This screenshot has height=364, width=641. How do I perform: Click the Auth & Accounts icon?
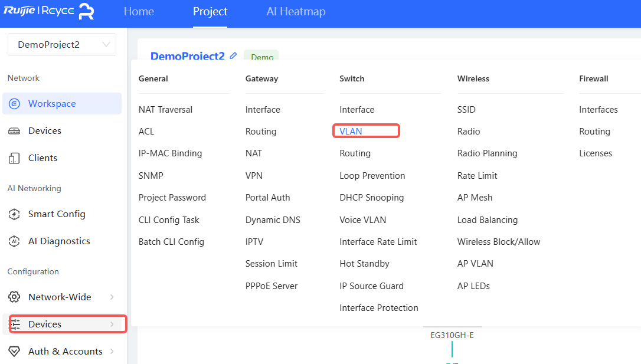coord(15,352)
